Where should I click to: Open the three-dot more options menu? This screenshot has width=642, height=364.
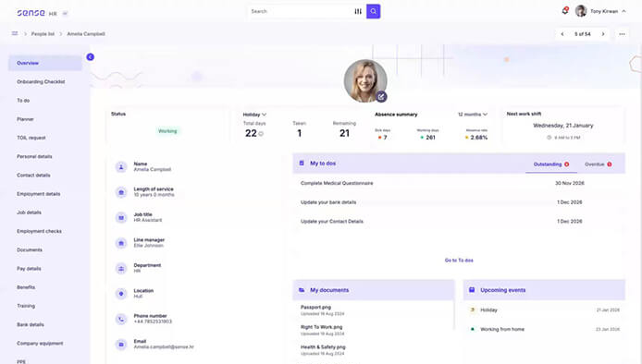[x=622, y=34]
